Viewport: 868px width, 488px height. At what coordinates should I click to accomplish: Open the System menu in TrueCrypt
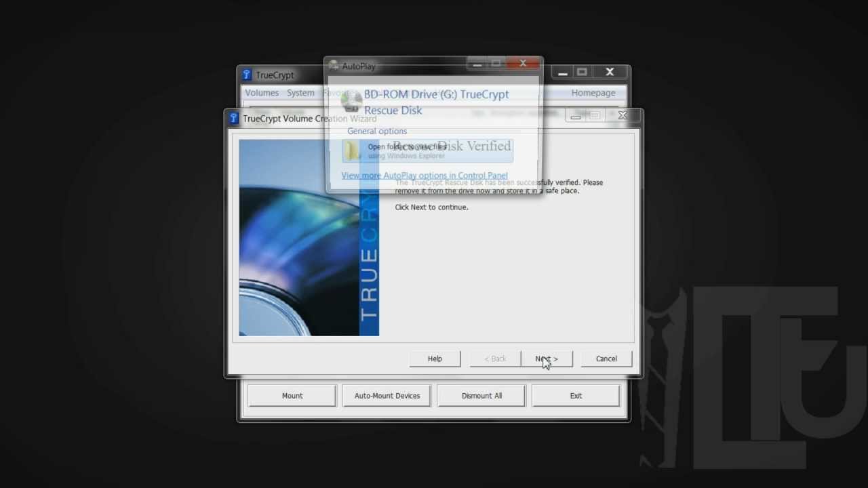300,93
